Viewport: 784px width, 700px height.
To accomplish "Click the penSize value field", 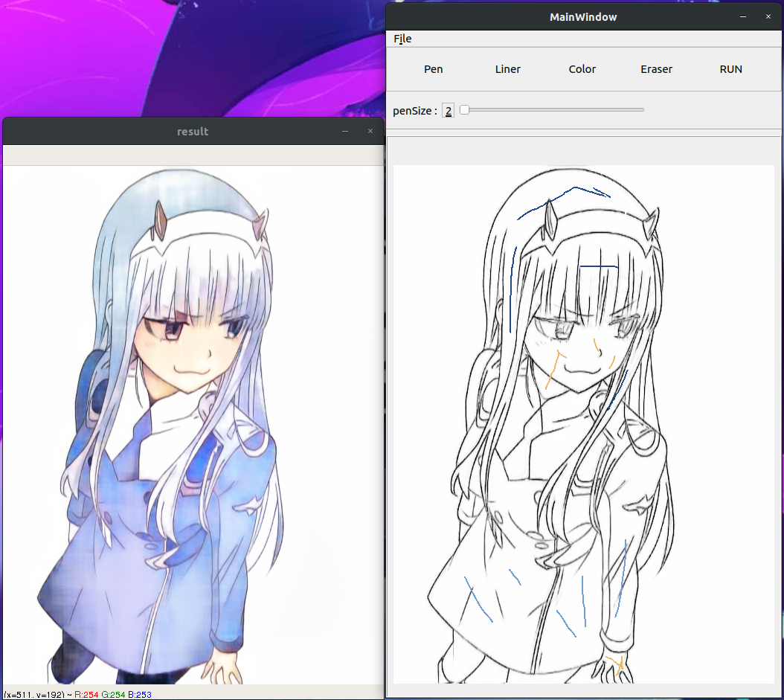I will point(449,111).
